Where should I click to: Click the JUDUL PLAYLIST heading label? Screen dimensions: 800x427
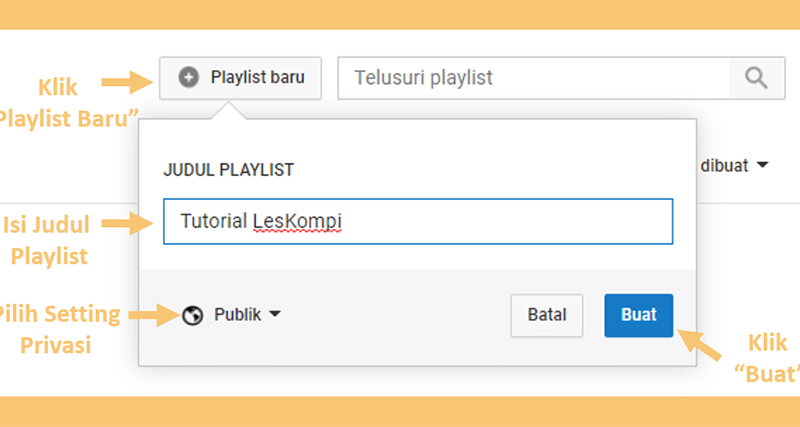[x=229, y=170]
